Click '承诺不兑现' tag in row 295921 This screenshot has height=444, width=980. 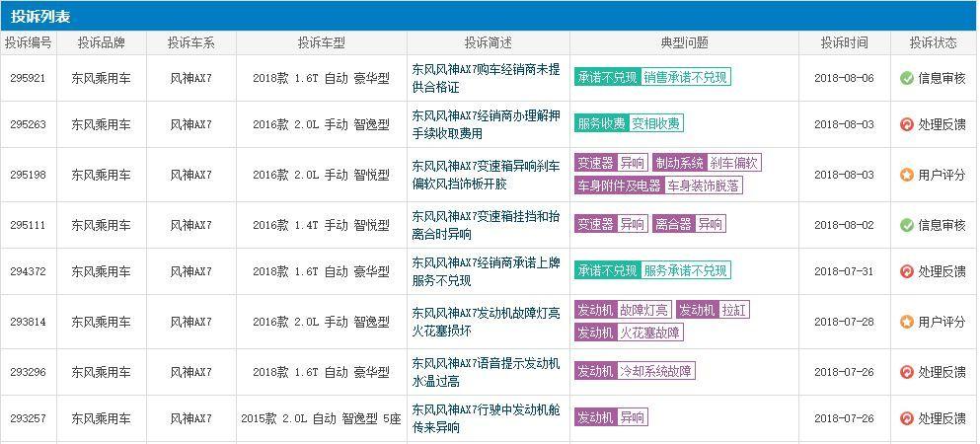(608, 77)
